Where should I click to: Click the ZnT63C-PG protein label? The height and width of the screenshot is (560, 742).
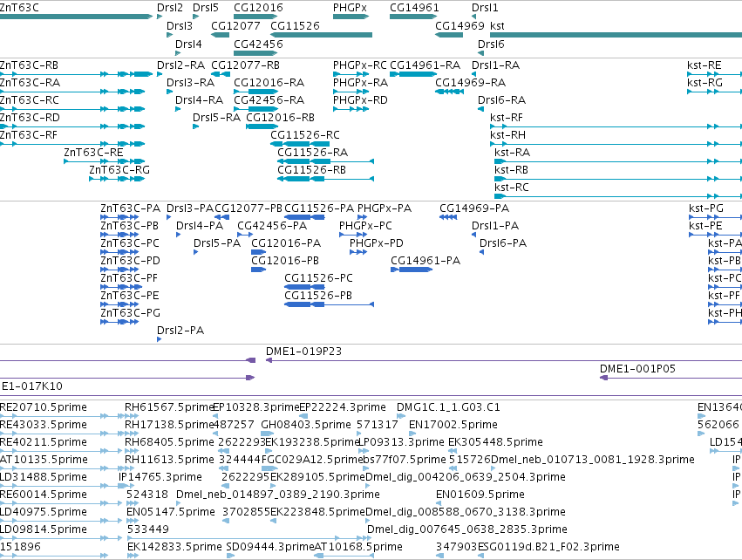point(130,313)
